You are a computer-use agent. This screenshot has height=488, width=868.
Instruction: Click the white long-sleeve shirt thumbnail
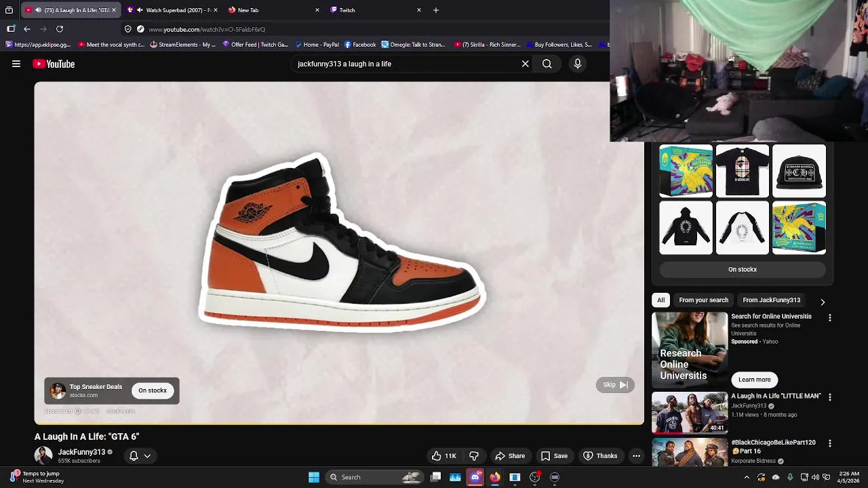coord(743,228)
